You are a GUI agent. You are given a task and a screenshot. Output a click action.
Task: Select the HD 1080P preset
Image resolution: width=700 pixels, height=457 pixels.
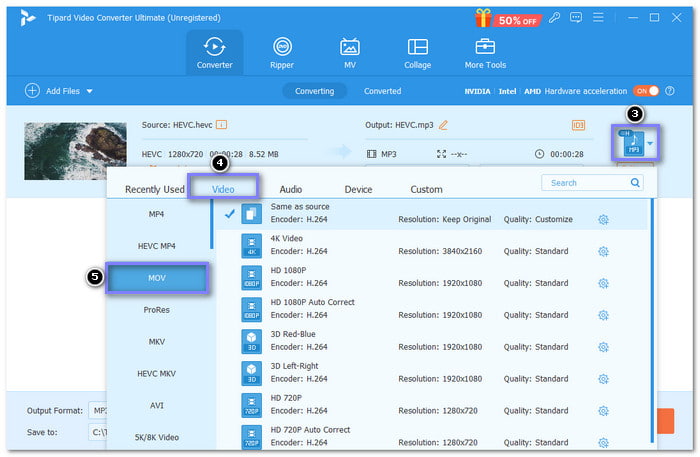pos(432,277)
